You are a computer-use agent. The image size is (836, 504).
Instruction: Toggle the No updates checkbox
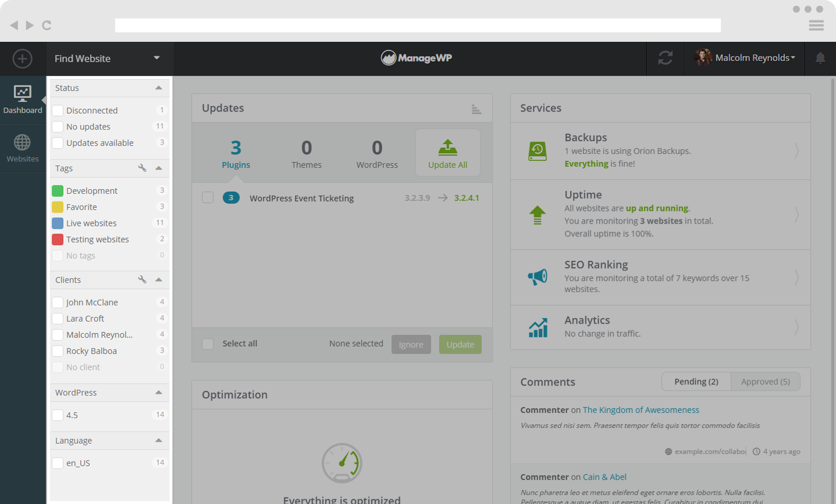pos(57,127)
